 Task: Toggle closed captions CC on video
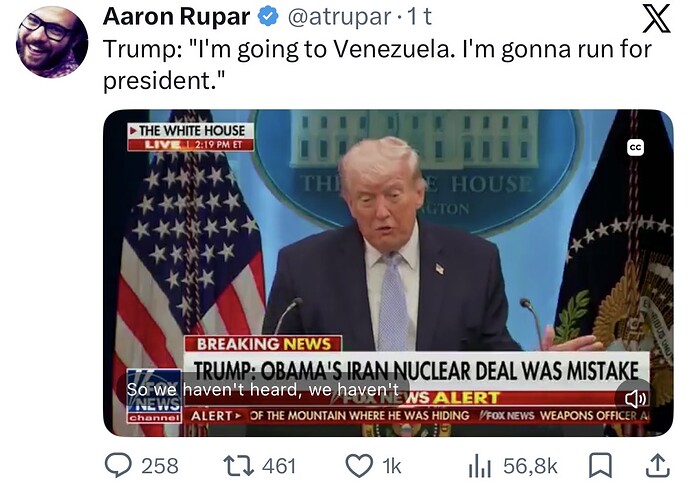click(x=635, y=148)
